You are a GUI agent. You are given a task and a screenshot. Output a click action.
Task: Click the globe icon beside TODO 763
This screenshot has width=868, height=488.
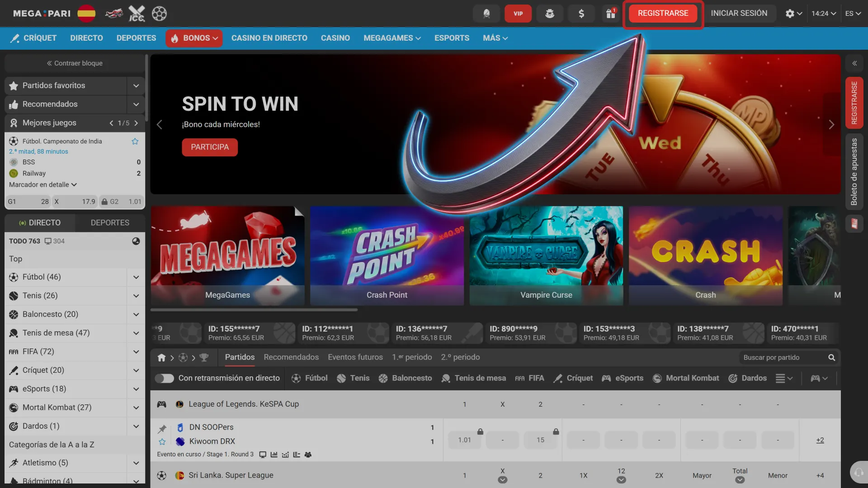click(x=136, y=241)
